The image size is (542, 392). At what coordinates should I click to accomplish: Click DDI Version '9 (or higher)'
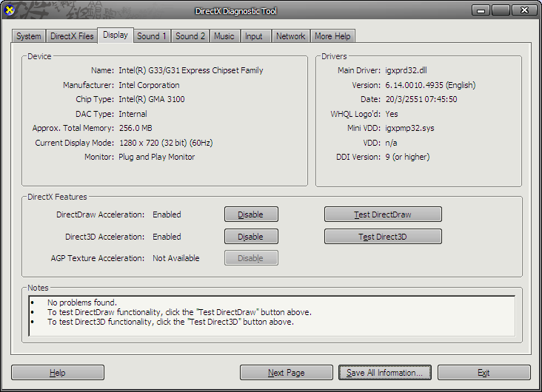[x=407, y=157]
